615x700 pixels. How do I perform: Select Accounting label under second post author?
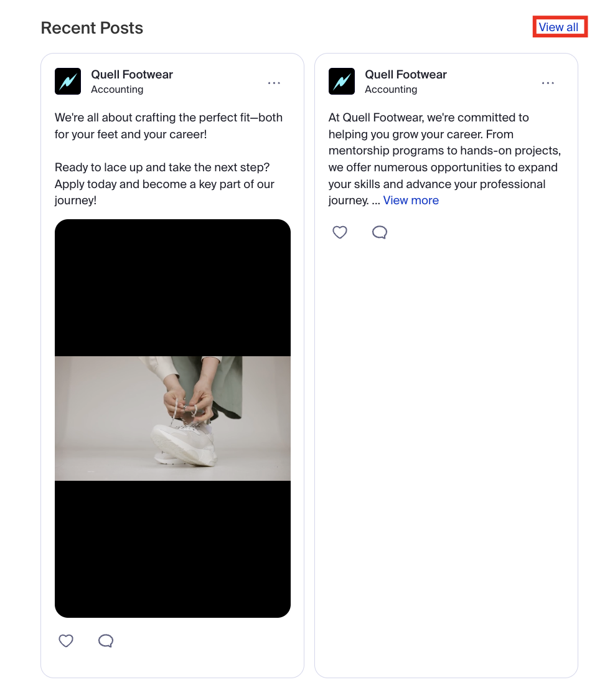point(391,89)
